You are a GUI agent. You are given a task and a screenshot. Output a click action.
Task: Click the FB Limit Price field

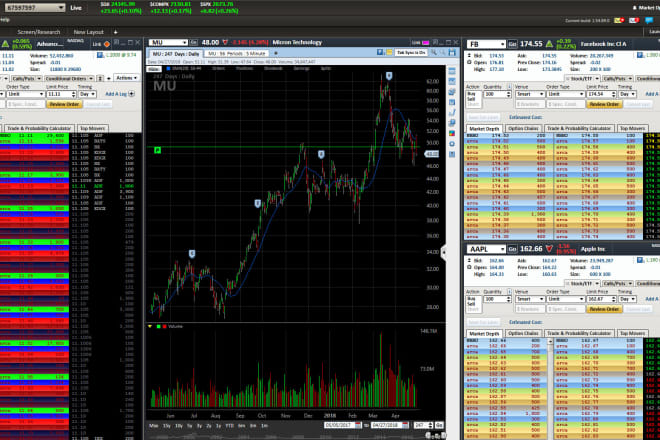(599, 94)
